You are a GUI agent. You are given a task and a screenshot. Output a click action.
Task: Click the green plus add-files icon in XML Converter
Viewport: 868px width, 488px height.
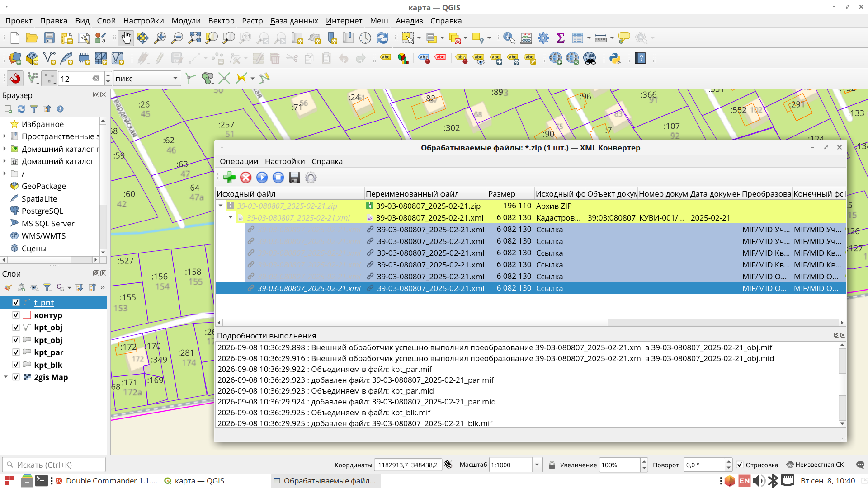pos(229,178)
